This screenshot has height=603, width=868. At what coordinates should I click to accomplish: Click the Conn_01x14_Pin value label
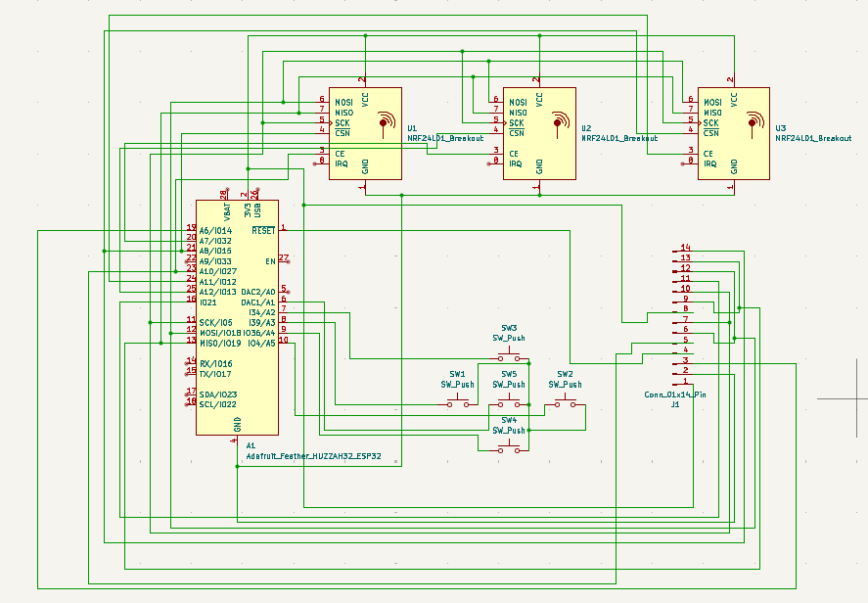click(675, 394)
